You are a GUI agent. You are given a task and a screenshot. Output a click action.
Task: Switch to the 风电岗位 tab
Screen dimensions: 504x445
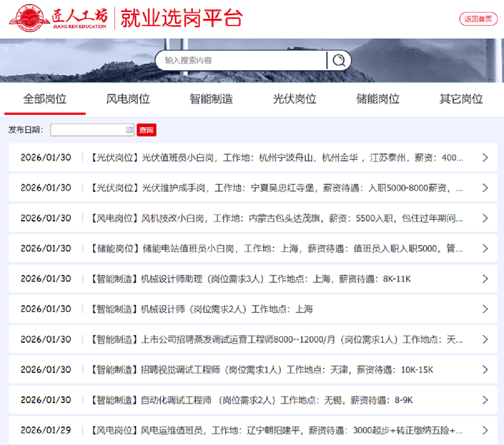tap(128, 99)
